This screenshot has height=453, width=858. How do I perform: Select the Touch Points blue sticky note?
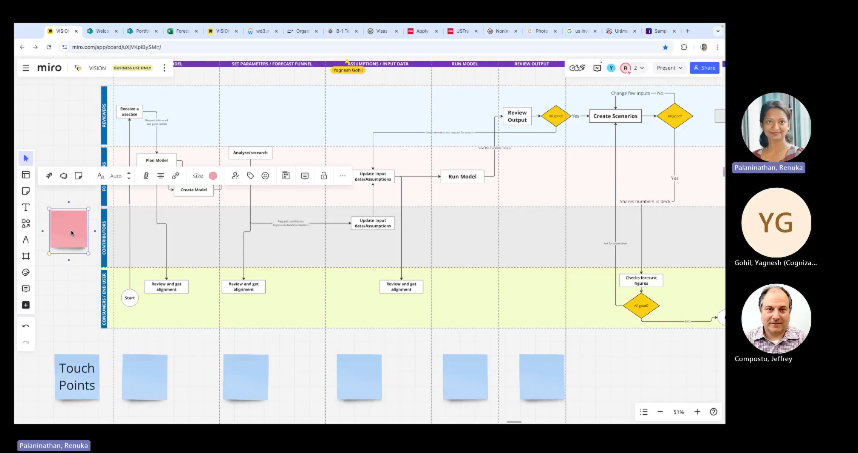(x=77, y=377)
